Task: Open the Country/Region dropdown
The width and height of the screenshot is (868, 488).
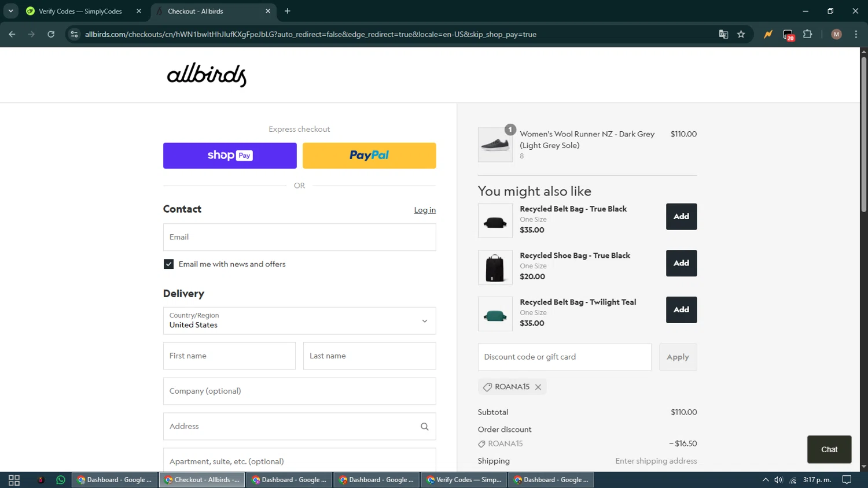Action: (x=299, y=321)
